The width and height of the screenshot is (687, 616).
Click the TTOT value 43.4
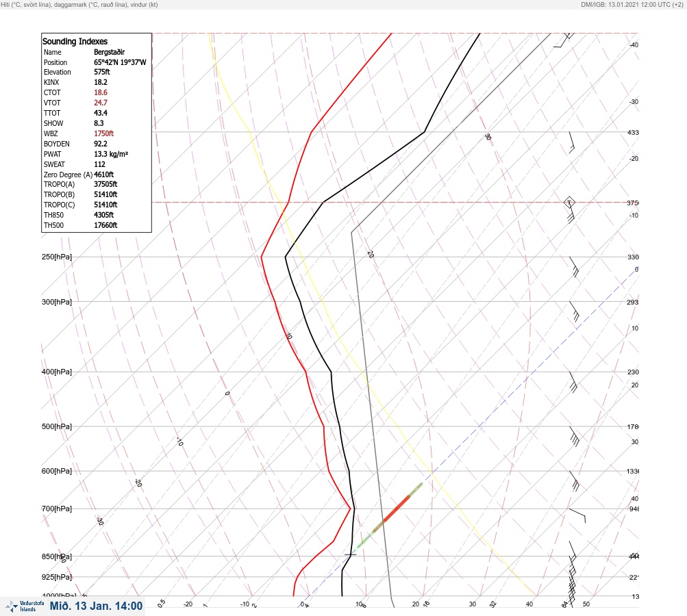(100, 113)
